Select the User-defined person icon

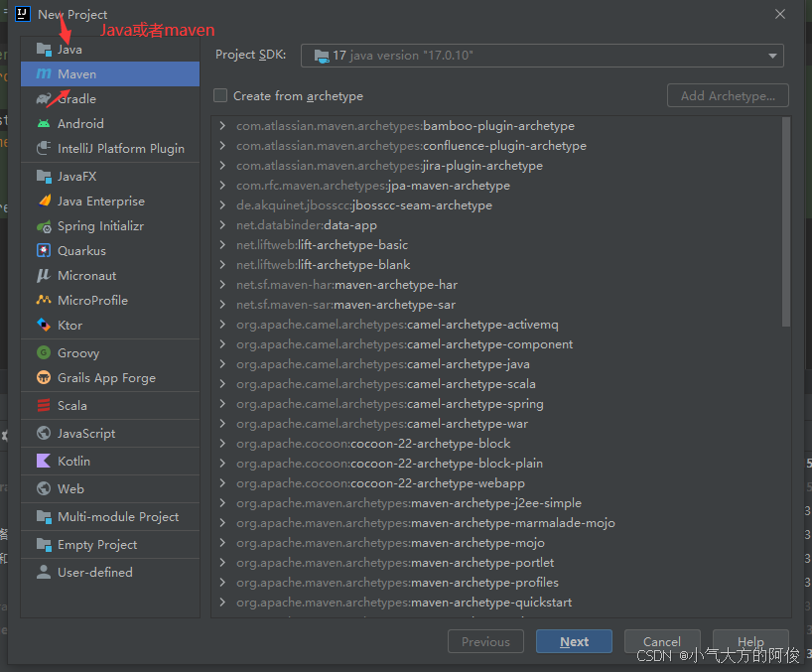(x=44, y=572)
